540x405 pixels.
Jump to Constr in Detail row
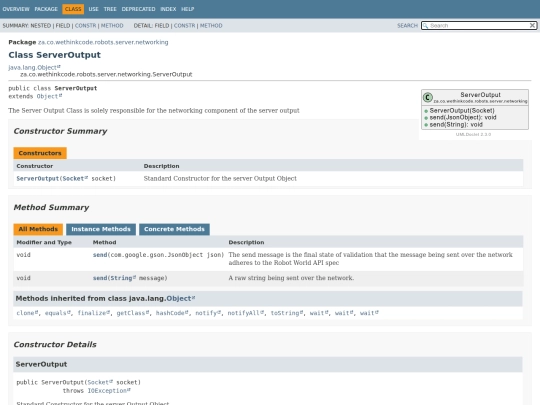pyautogui.click(x=184, y=25)
